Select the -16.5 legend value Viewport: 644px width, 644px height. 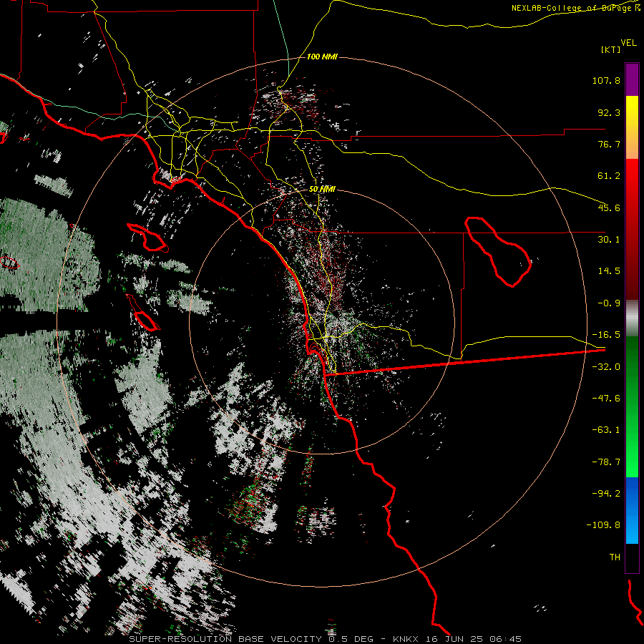[x=606, y=335]
